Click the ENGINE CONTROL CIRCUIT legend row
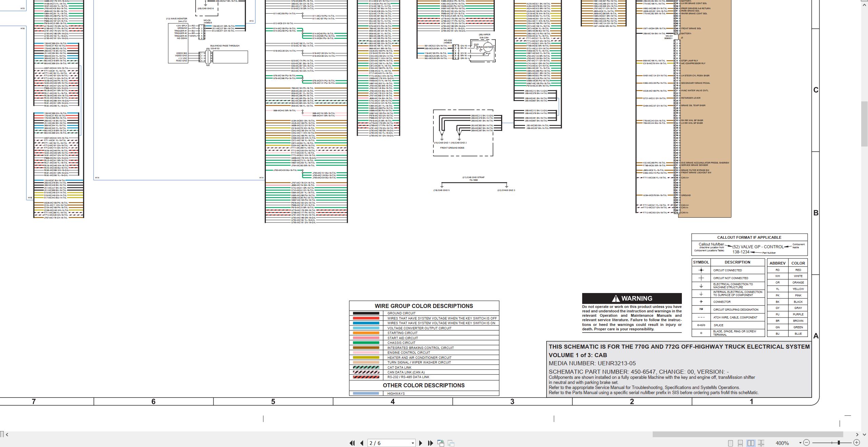This screenshot has height=447, width=868. coord(424,353)
